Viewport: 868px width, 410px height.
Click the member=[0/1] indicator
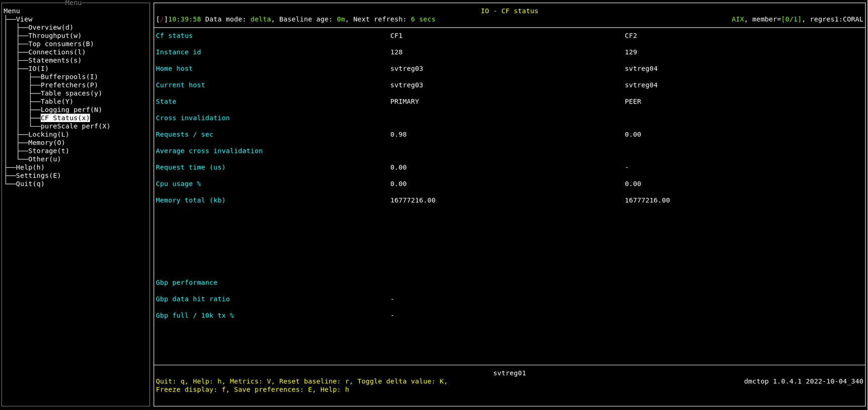click(777, 19)
